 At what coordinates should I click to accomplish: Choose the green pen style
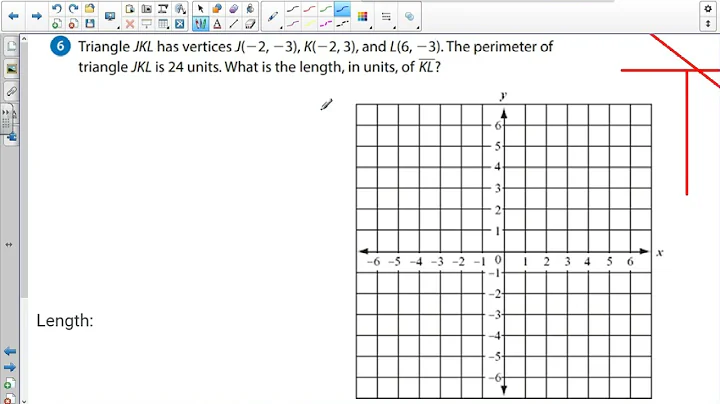(x=326, y=9)
